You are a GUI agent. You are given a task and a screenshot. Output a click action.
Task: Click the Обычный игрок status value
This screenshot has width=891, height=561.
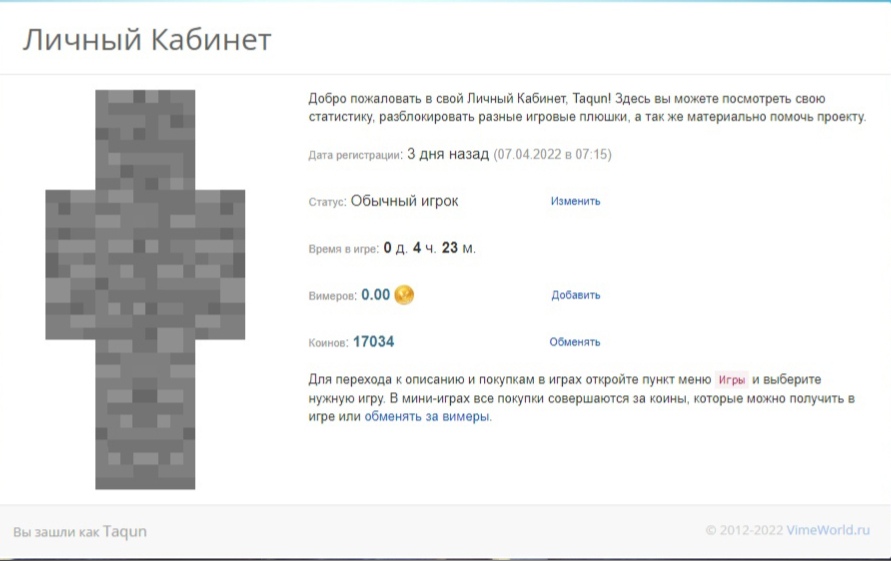404,201
